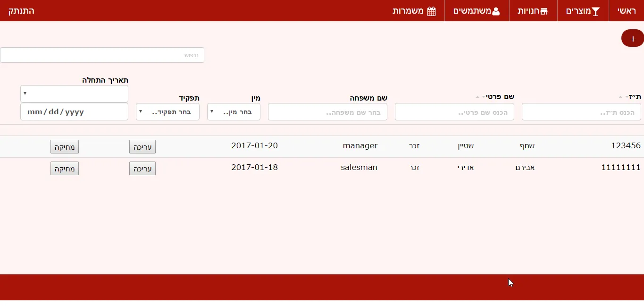
Task: Click the date 2017-01-20
Action: 254,146
